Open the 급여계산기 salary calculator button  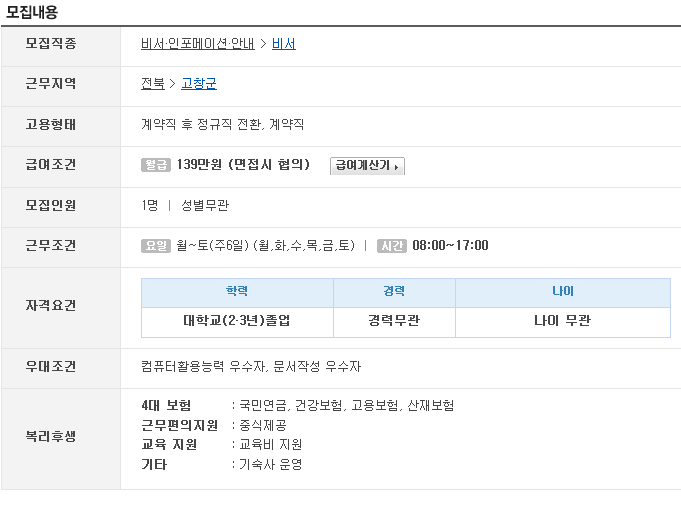pos(367,165)
